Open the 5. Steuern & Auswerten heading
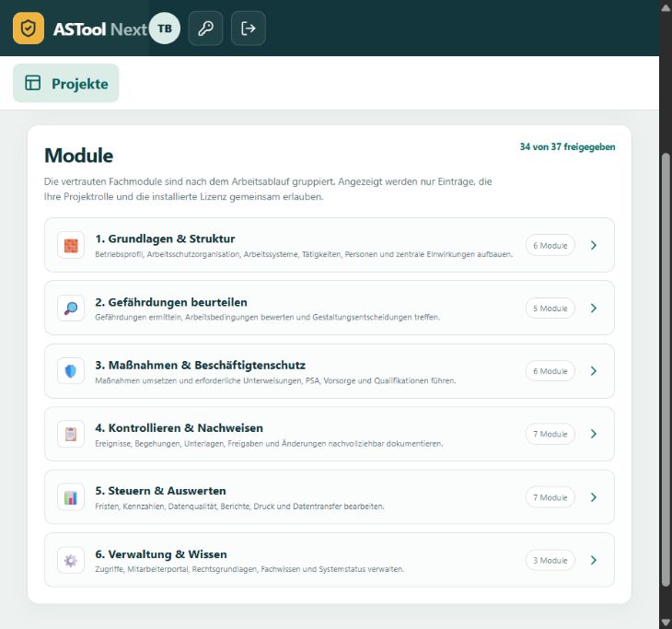Screen dimensions: 672x629 [160, 491]
